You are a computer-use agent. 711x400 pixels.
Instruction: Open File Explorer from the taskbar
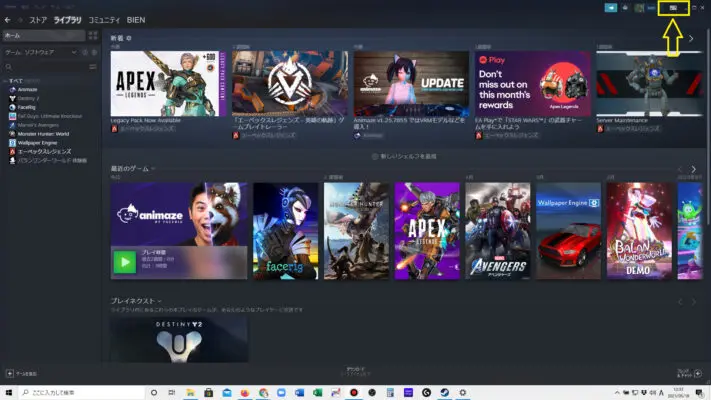coord(190,393)
